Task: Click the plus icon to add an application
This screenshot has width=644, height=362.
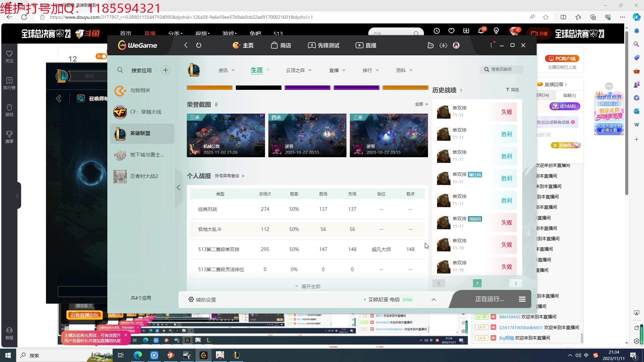Action: [165, 70]
